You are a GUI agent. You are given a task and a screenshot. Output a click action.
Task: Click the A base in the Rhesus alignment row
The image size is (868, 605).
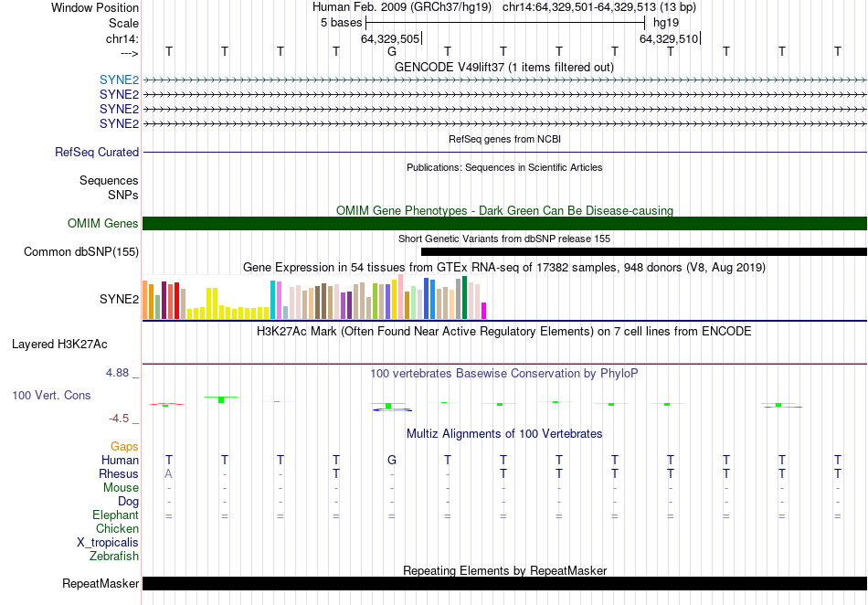[x=168, y=473]
